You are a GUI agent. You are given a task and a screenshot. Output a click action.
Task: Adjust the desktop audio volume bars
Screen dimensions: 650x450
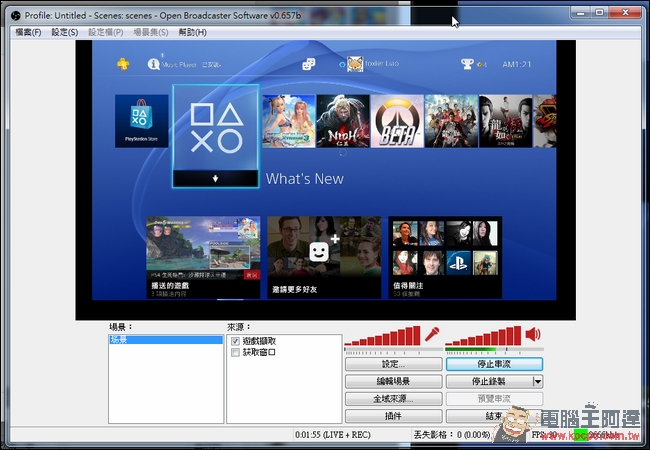[483, 336]
